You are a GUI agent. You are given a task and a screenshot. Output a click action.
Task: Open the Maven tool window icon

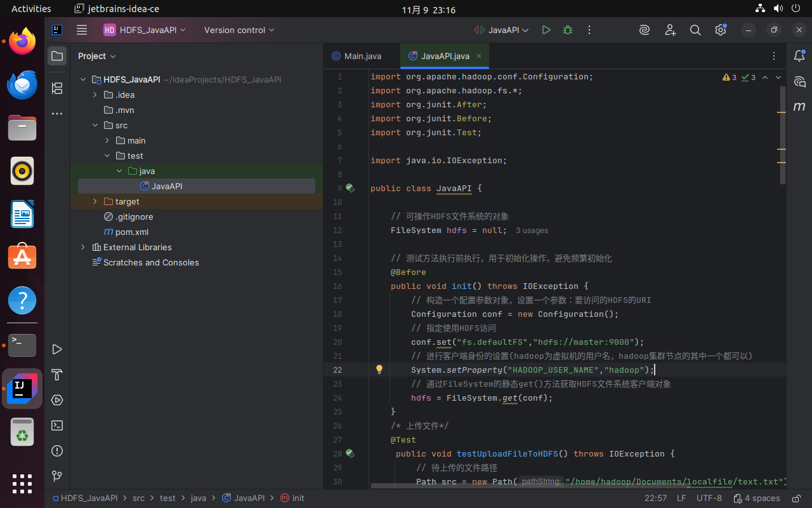pos(799,107)
